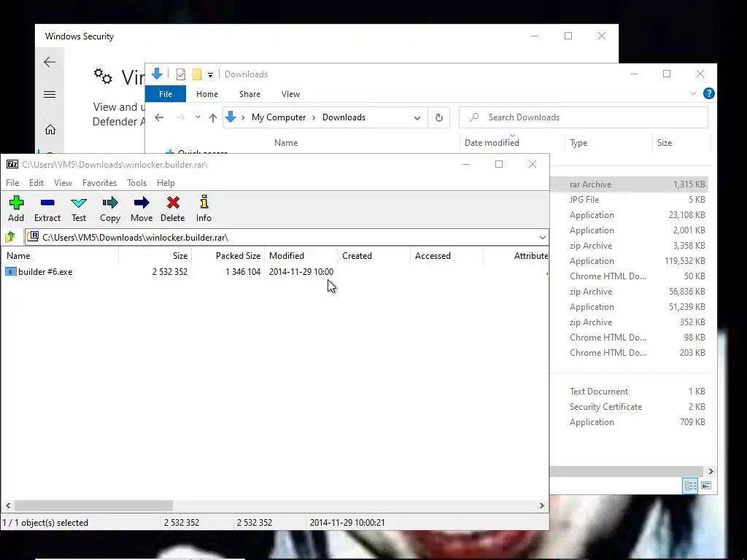
Task: Go back in Windows Security
Action: [50, 62]
